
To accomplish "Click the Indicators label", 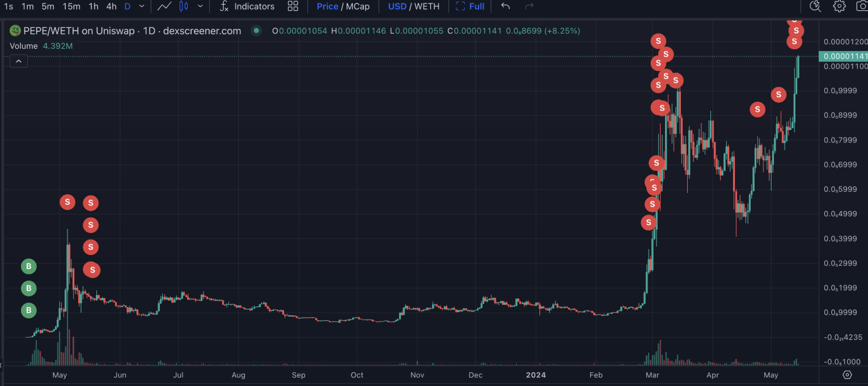I will click(x=255, y=6).
